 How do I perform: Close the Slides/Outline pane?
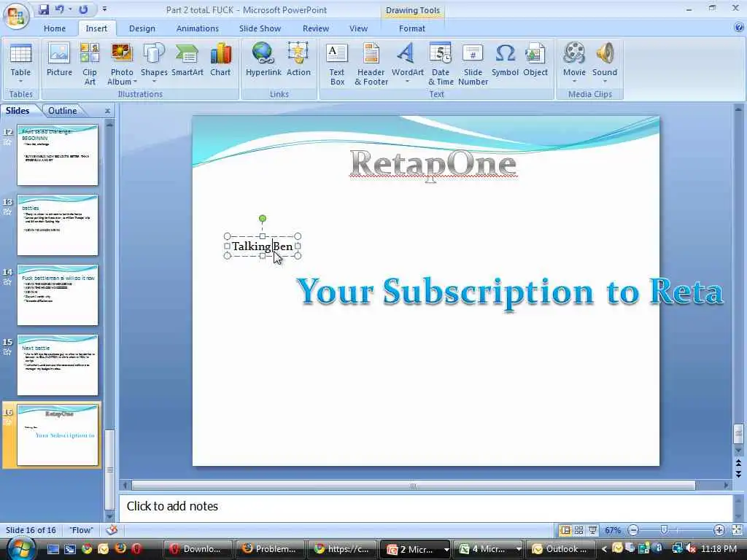[x=108, y=111]
